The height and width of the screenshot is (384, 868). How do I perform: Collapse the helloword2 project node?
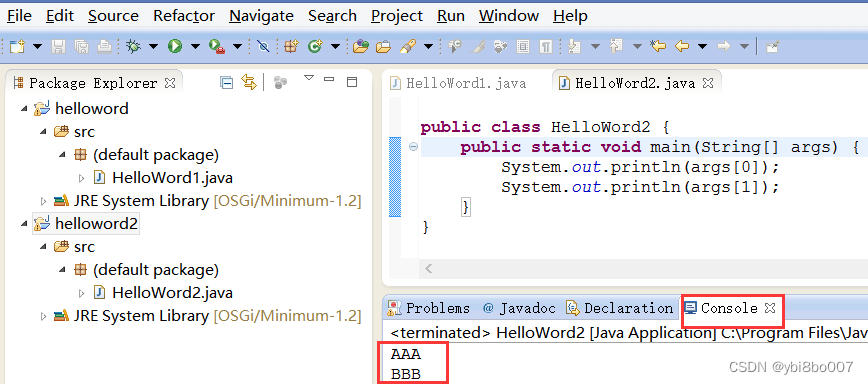click(23, 224)
